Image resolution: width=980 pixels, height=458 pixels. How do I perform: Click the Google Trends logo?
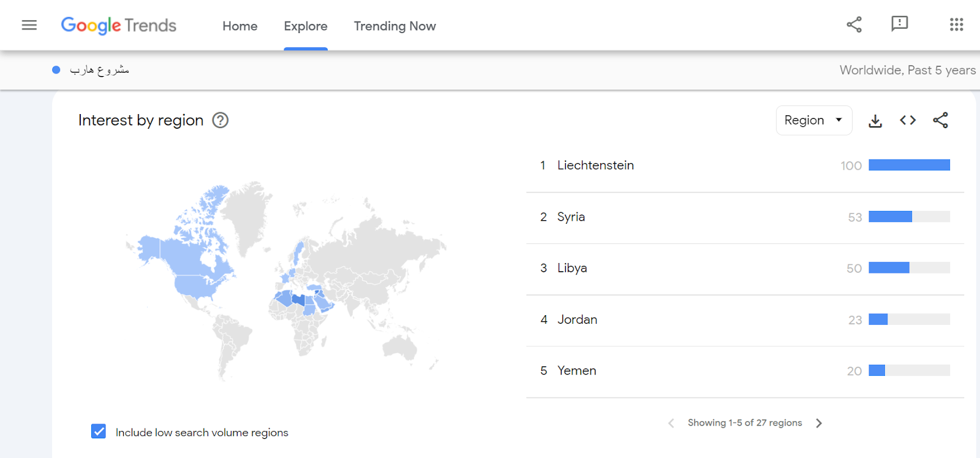(119, 25)
